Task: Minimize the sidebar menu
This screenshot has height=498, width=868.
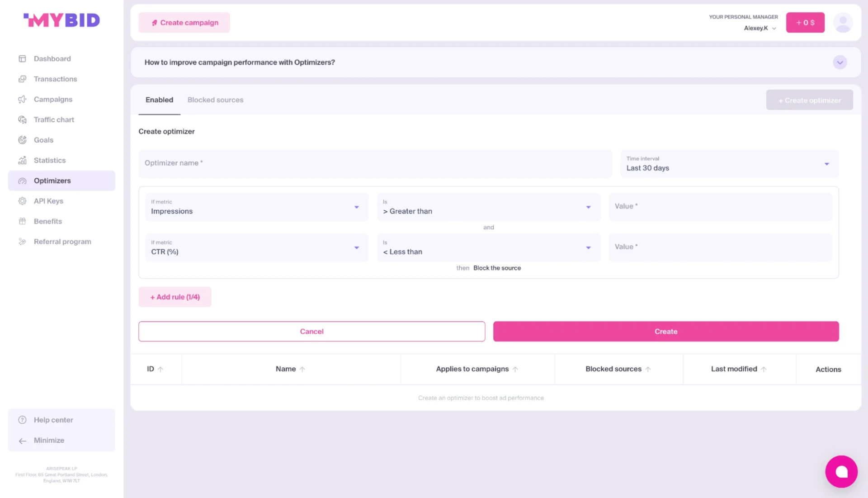Action: tap(61, 440)
